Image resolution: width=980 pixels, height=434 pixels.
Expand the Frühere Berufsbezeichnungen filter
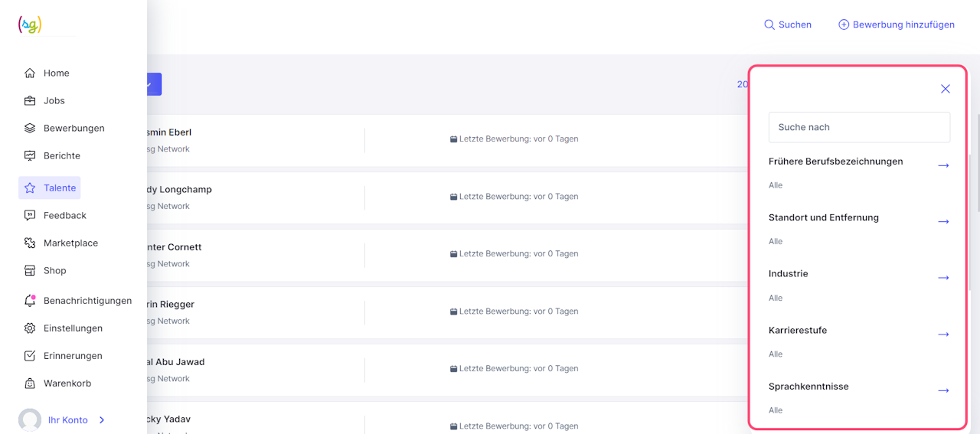943,165
